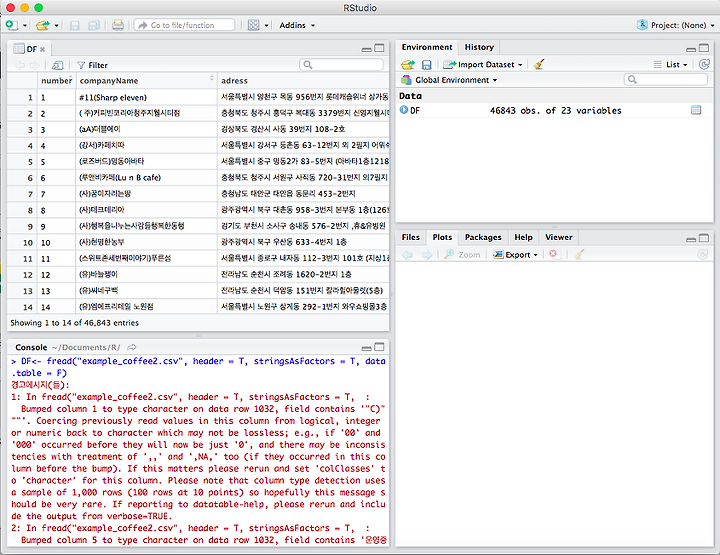This screenshot has height=555, width=720.
Task: Click the clear all plots broom icon
Action: 579,254
